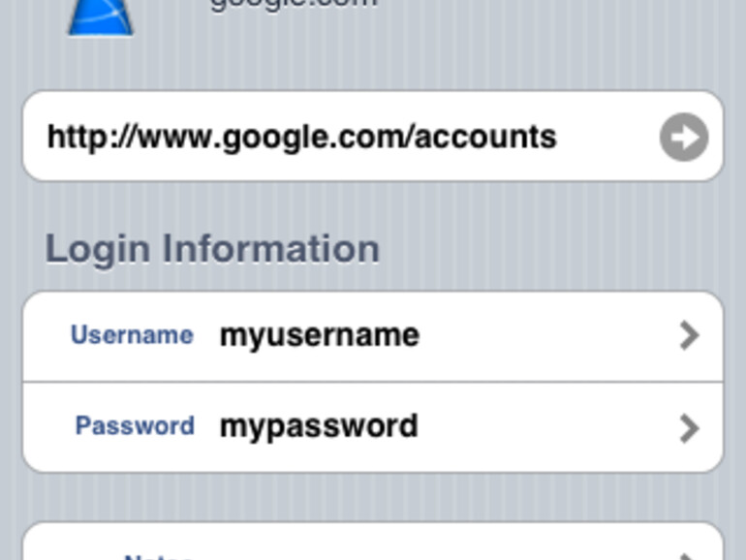Open the URL with the circled arrow icon
Screen dimensions: 746x560
(684, 137)
